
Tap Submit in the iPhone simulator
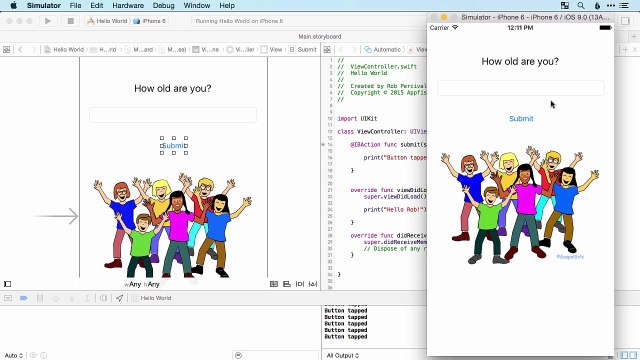point(521,119)
